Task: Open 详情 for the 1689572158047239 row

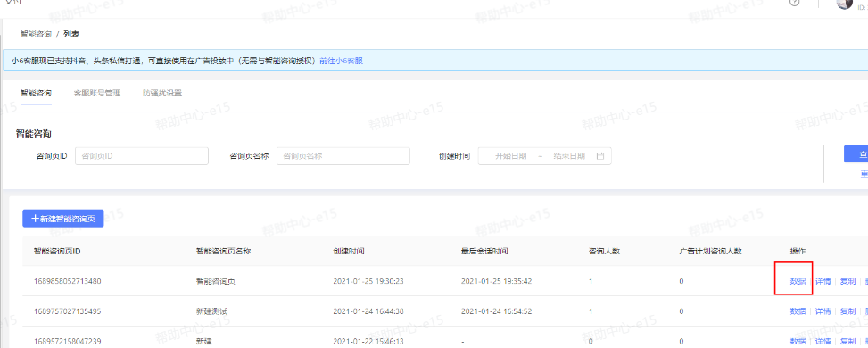Action: click(823, 342)
